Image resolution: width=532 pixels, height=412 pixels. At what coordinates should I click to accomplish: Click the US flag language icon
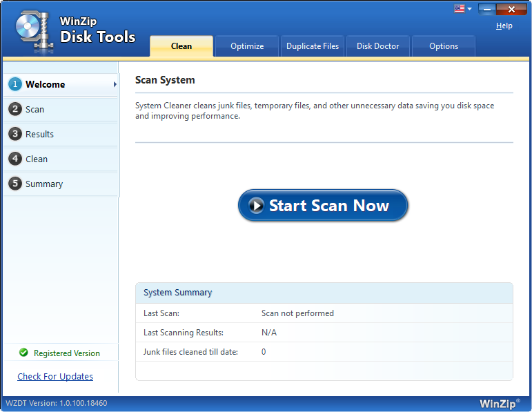459,9
